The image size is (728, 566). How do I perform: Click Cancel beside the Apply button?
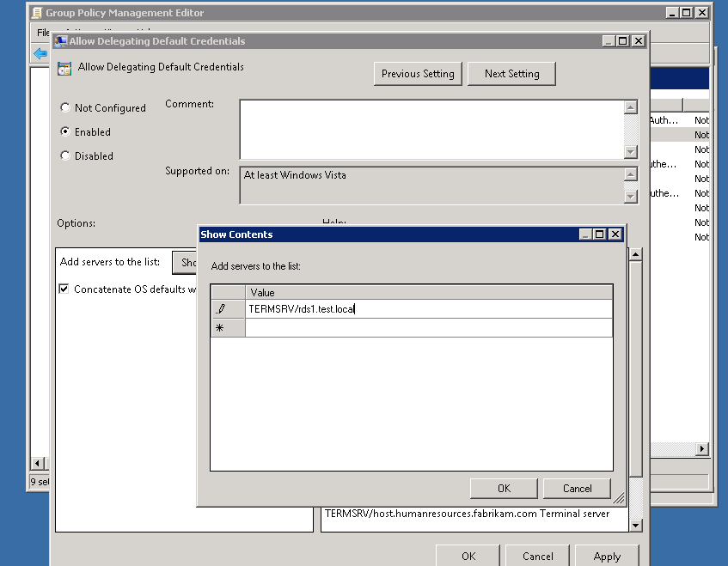pyautogui.click(x=537, y=556)
